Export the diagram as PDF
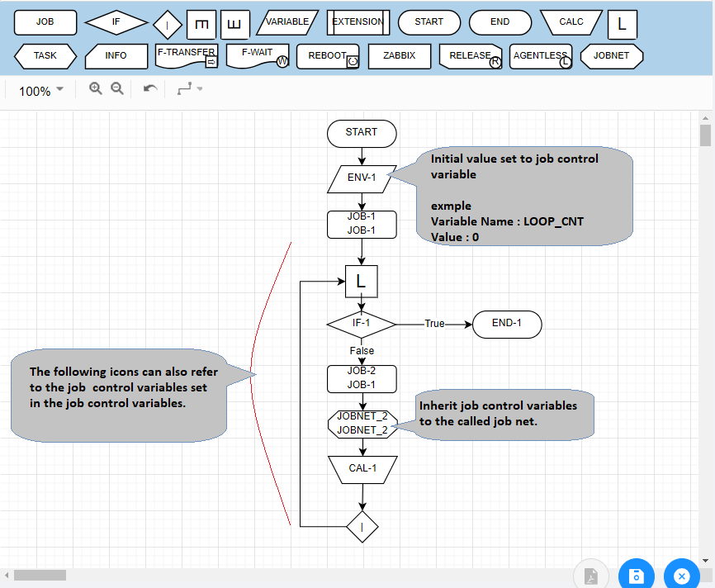 (x=590, y=576)
